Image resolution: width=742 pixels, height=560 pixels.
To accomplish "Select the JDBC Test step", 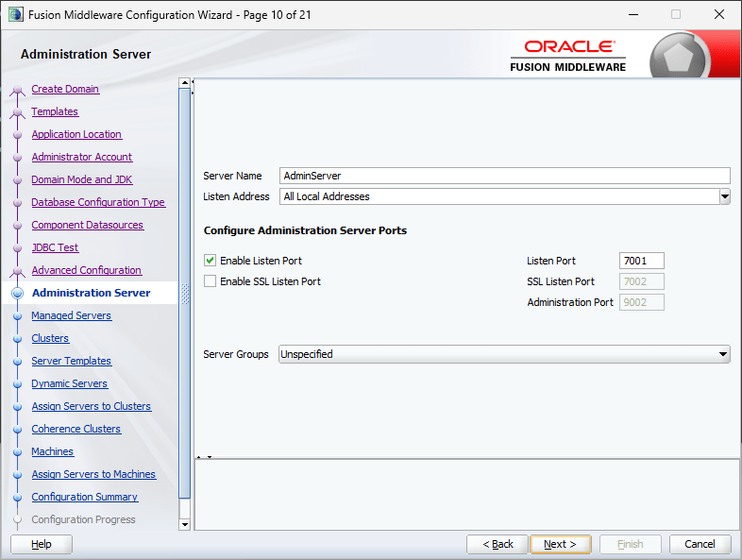I will click(x=55, y=247).
